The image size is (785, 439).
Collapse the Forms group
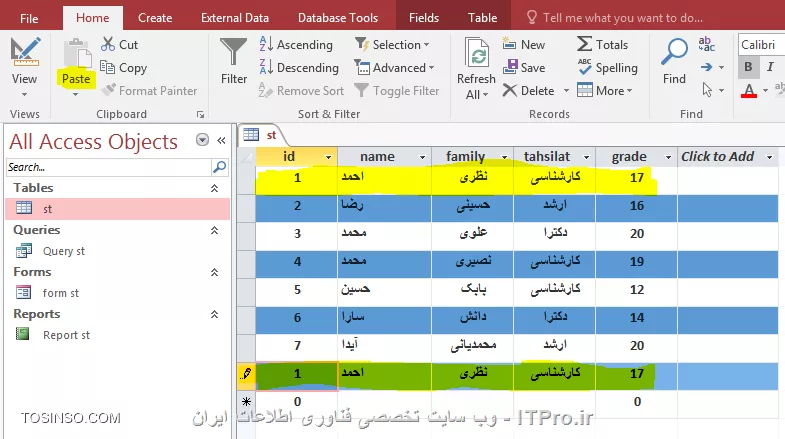coord(214,272)
